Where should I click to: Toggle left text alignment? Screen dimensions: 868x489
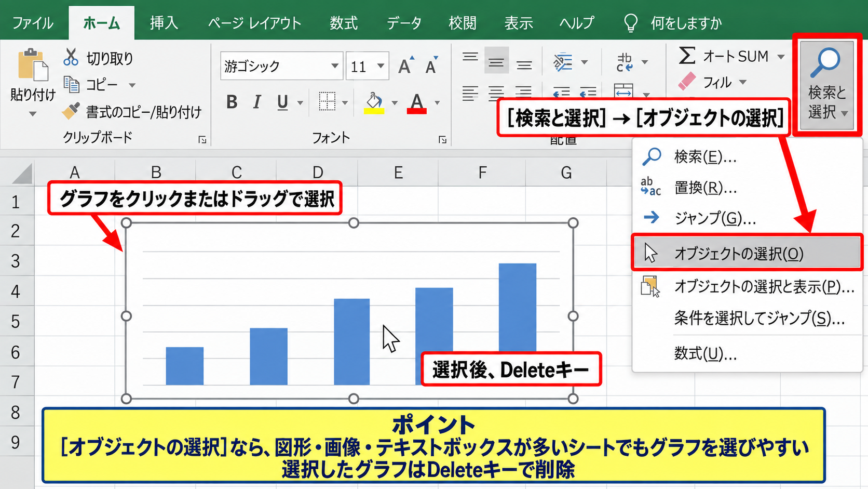click(x=470, y=94)
